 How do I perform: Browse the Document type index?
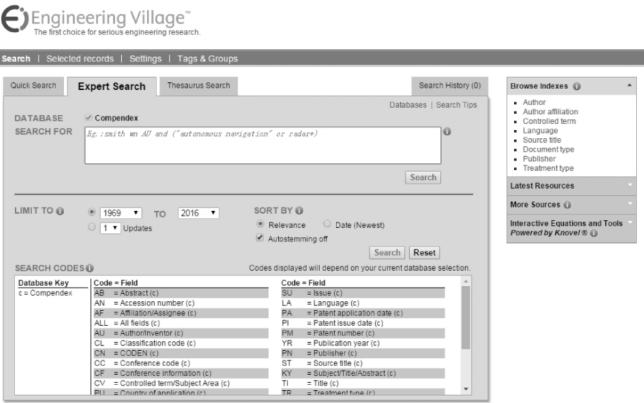click(548, 150)
